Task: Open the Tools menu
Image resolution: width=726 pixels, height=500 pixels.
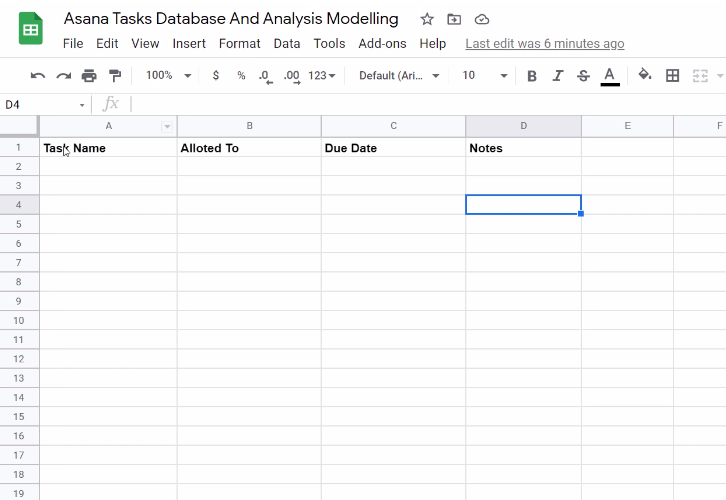Action: point(329,44)
